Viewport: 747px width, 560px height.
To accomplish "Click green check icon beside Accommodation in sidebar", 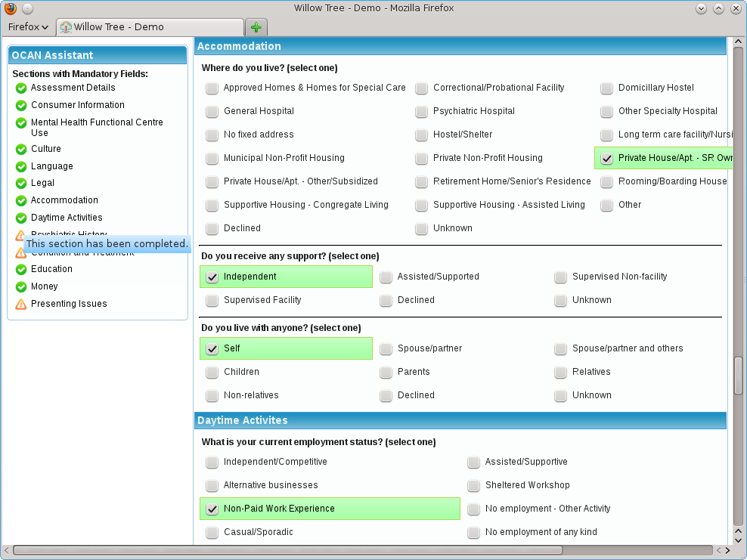I will tap(21, 200).
